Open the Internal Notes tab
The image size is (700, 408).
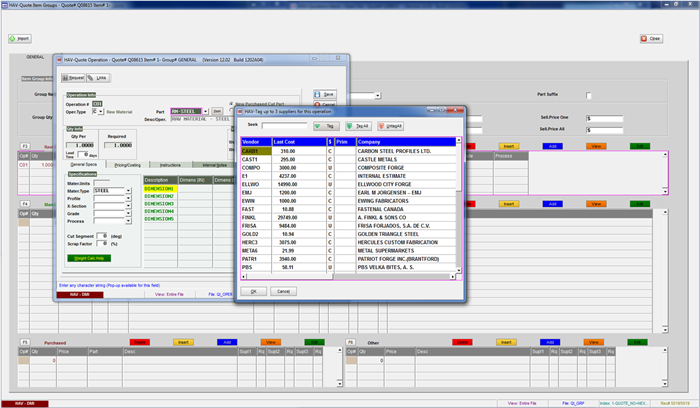tap(214, 165)
